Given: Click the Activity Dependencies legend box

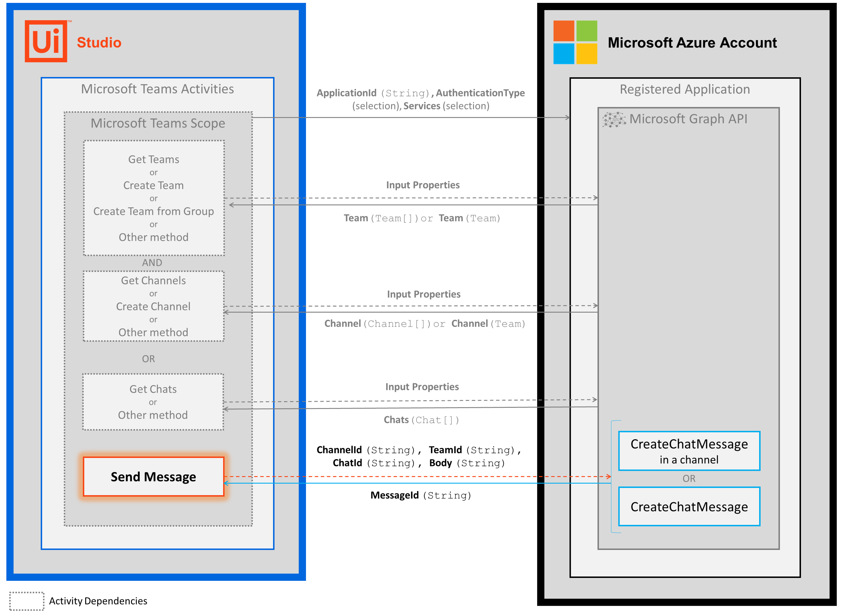Looking at the screenshot, I should coord(26,601).
